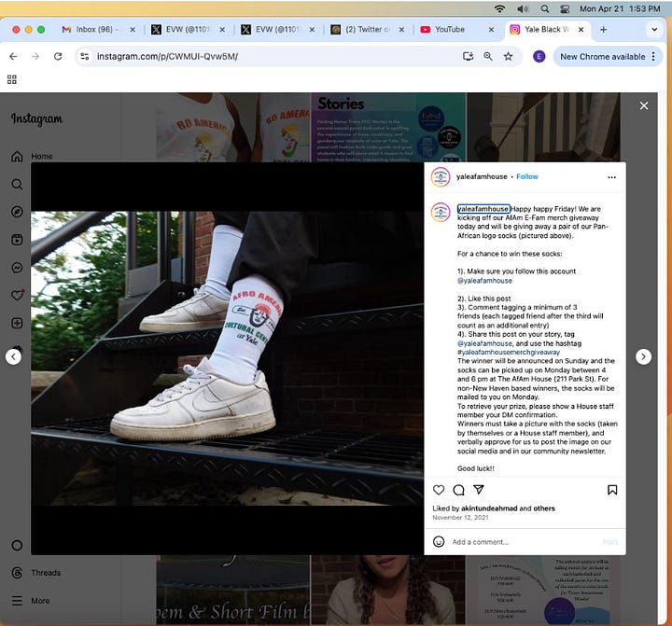Follow the yaleafamhouse account
This screenshot has height=626, width=672.
click(x=526, y=176)
